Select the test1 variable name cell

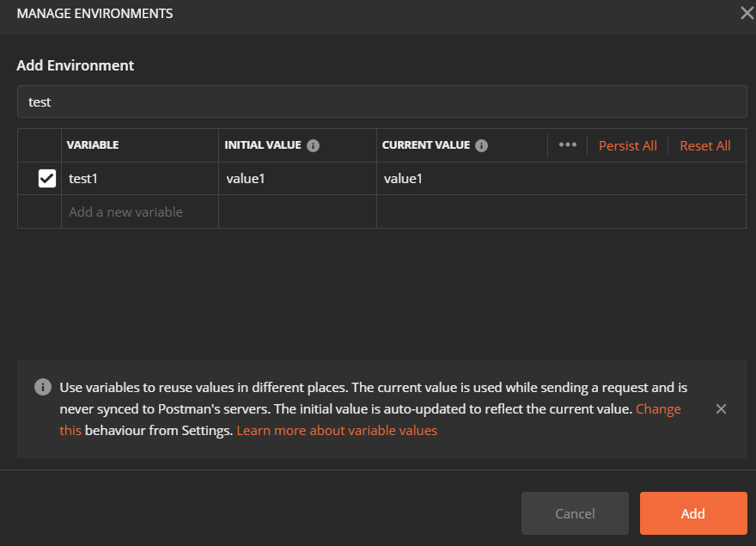point(139,179)
